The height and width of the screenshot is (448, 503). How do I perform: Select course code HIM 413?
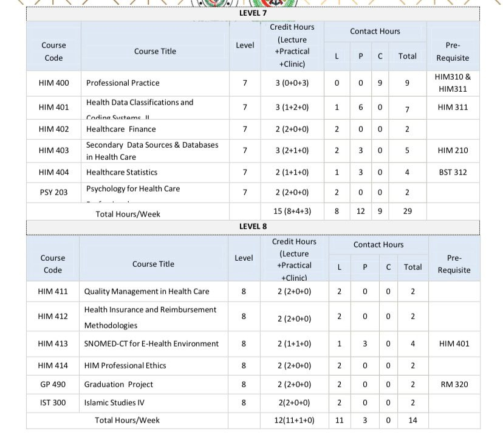coord(53,344)
